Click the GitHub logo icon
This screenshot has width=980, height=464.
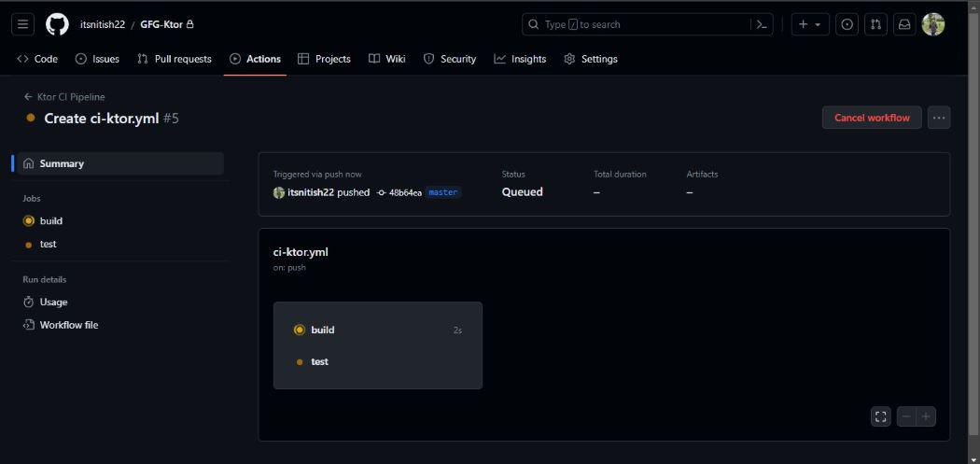[x=57, y=24]
